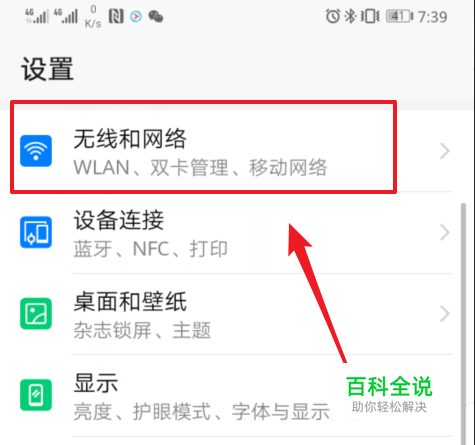Tap the battery level indicator showing 41

(x=399, y=16)
